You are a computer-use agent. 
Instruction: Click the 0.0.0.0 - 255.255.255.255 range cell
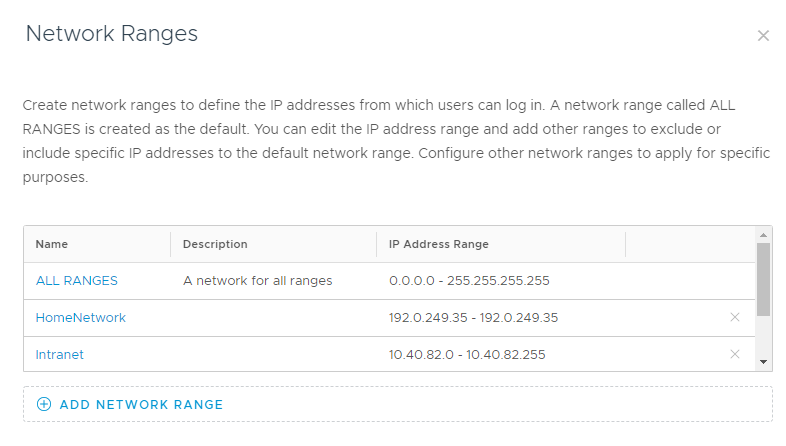(469, 281)
